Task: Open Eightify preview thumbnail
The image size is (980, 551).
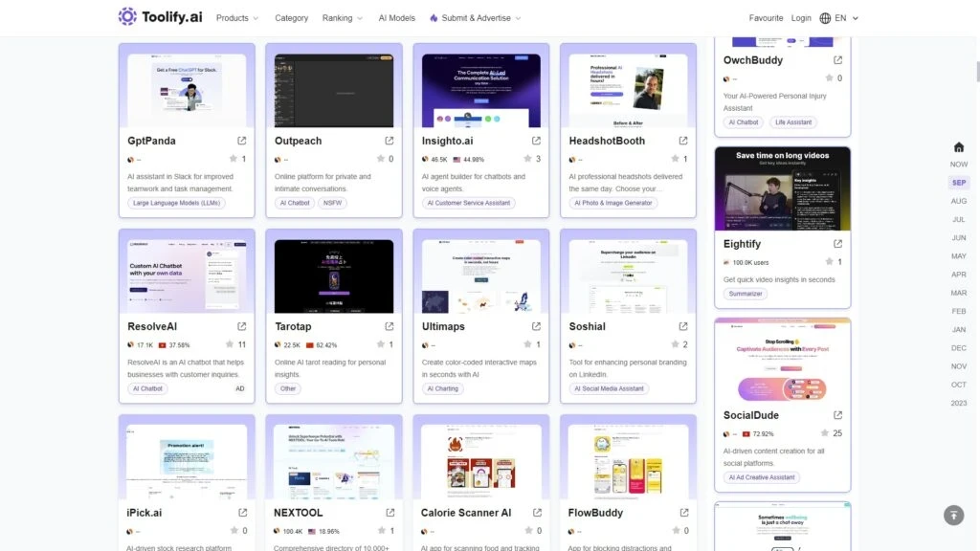Action: 783,188
